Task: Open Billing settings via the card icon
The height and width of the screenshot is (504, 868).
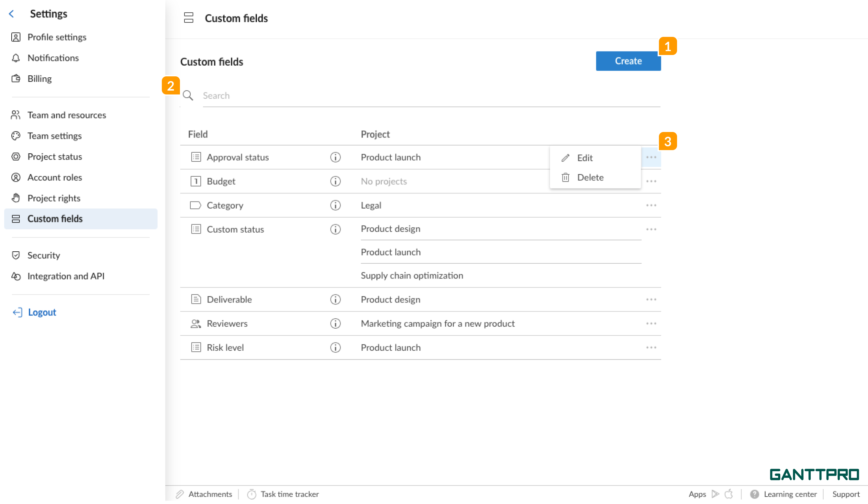Action: tap(16, 79)
